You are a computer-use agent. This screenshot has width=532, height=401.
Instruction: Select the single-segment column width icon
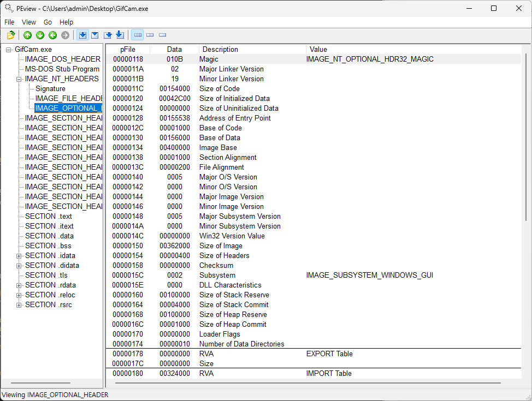tap(163, 35)
